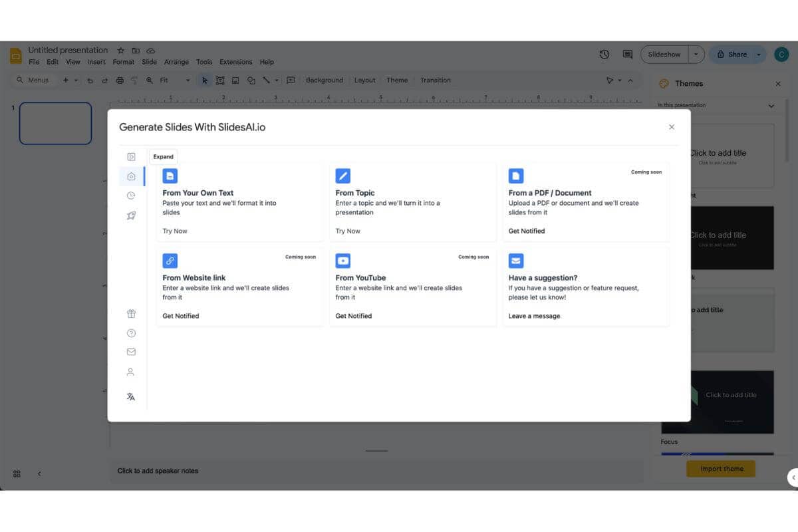Open the account person icon in SlidesAI sidebar
798x532 pixels.
click(131, 372)
